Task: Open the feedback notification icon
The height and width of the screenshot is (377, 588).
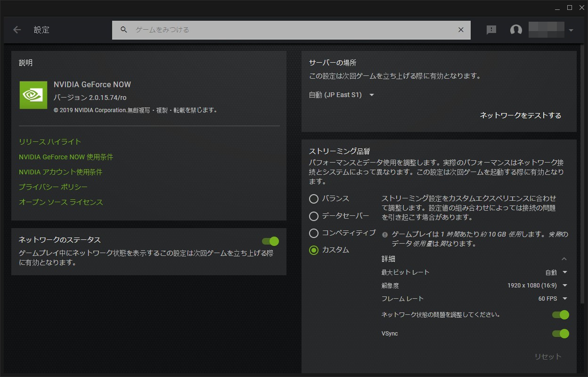Action: coord(491,30)
